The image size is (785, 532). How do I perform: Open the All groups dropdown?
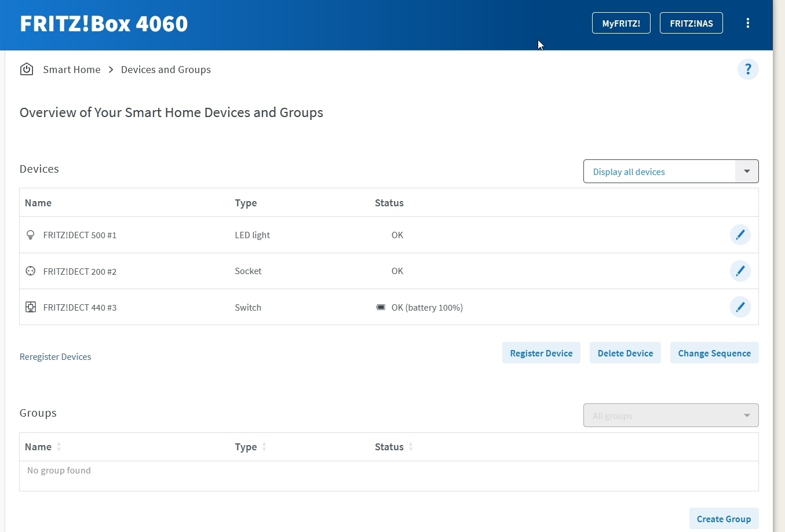pyautogui.click(x=671, y=416)
